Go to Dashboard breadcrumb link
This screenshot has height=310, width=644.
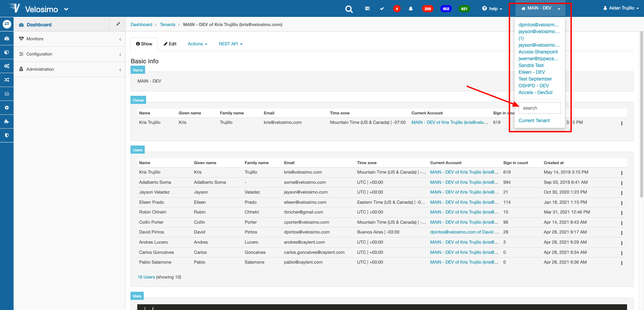141,24
